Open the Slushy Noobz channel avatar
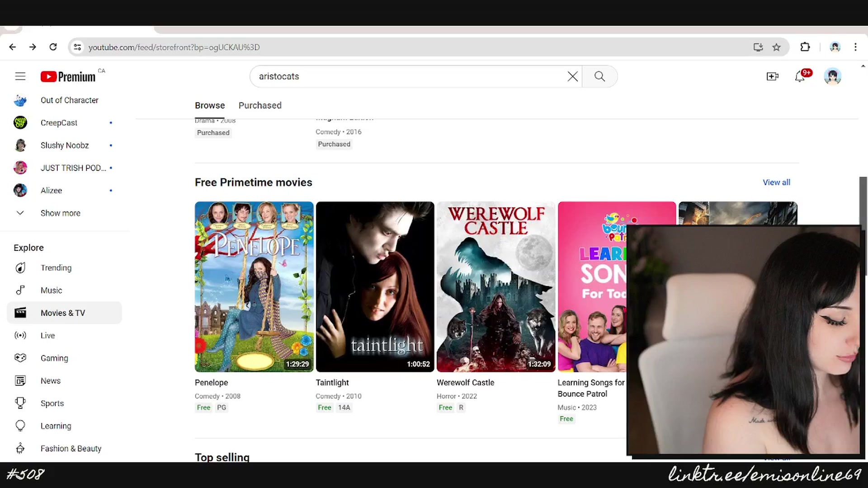Viewport: 868px width, 488px height. tap(20, 145)
